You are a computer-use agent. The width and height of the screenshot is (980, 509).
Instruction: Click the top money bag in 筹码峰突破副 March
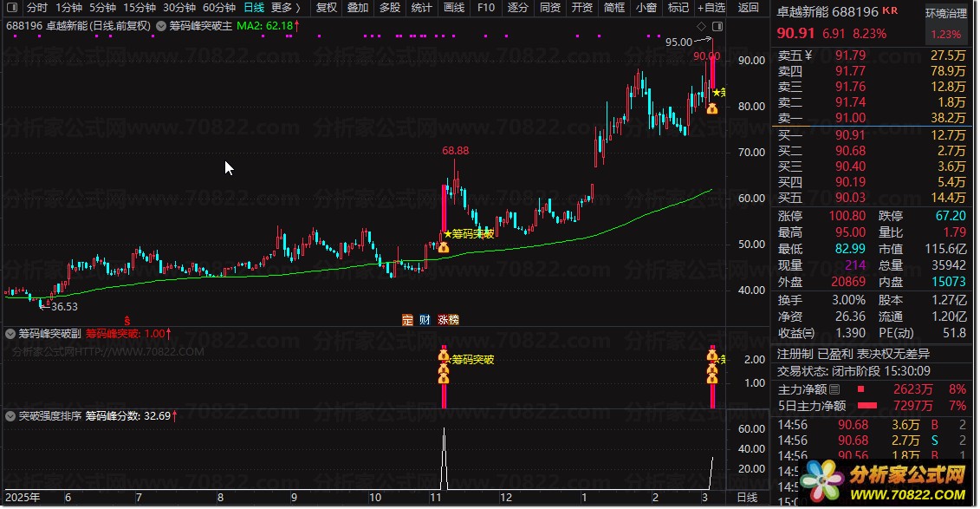[712, 356]
